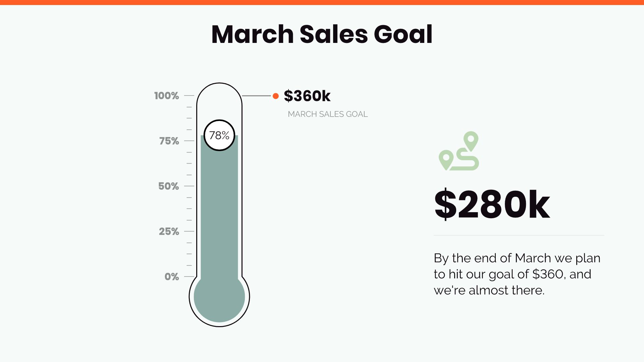Select the large $280k figure
The width and height of the screenshot is (644, 362).
pos(492,204)
